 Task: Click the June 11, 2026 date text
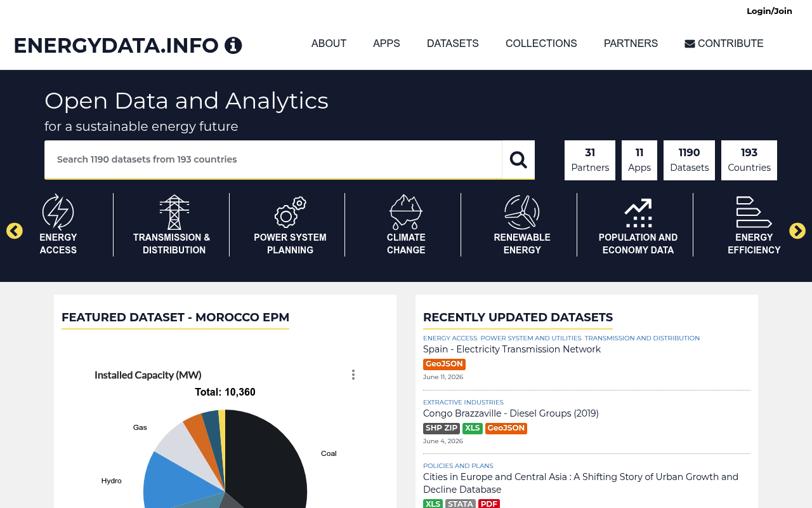[x=443, y=377]
